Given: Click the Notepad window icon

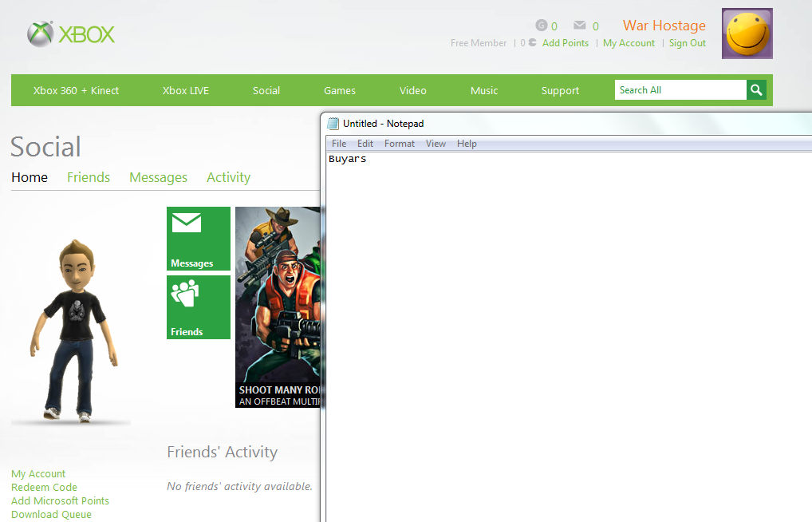Looking at the screenshot, I should 333,124.
